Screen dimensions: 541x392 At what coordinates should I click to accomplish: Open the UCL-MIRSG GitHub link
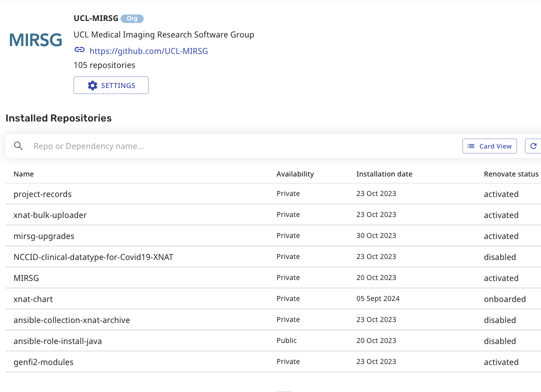pos(149,51)
